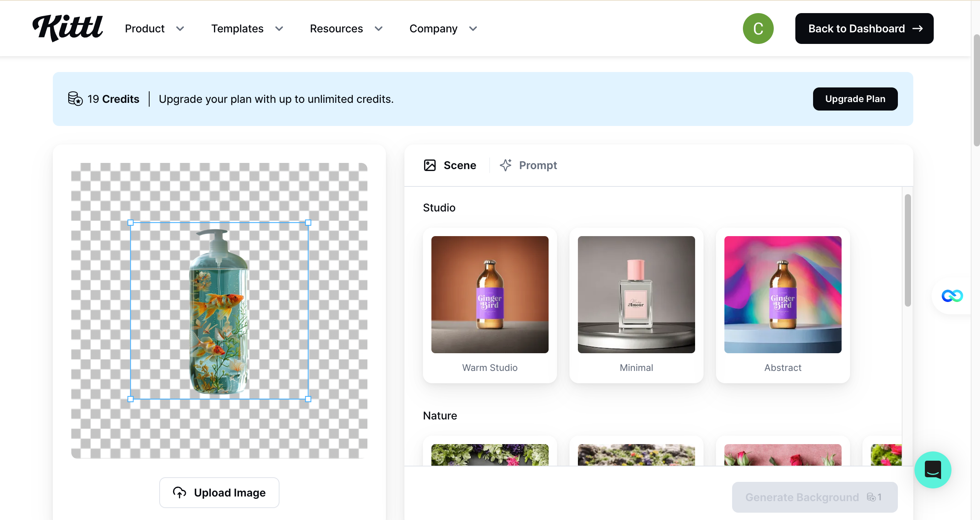Select the fish soap bottle image
Image resolution: width=980 pixels, height=520 pixels.
click(219, 311)
